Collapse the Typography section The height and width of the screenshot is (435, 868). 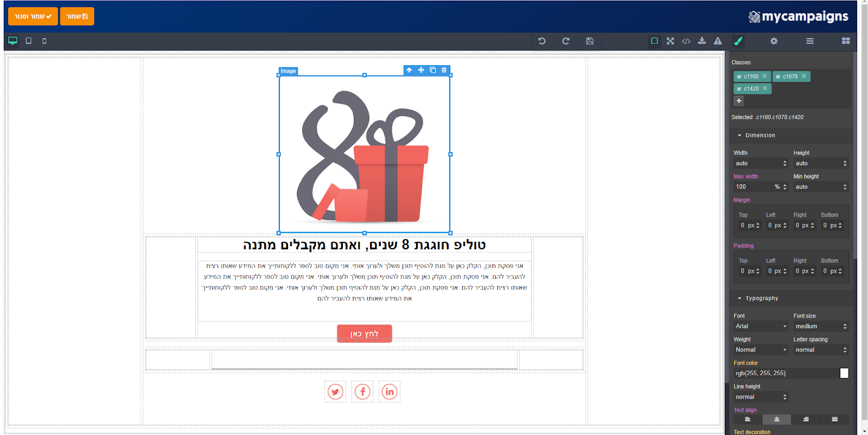[x=791, y=298]
